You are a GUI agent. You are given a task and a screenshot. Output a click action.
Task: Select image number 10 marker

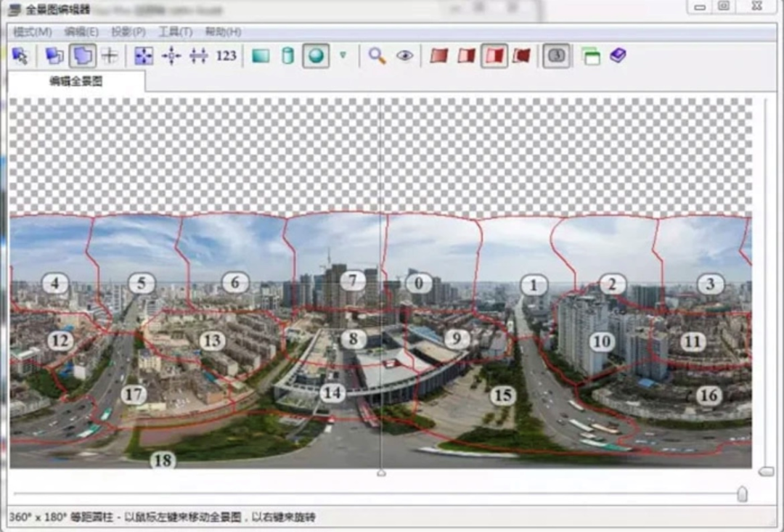coord(602,342)
